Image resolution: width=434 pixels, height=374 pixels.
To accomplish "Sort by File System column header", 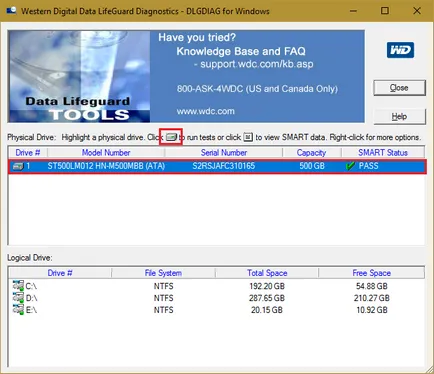I will point(163,273).
